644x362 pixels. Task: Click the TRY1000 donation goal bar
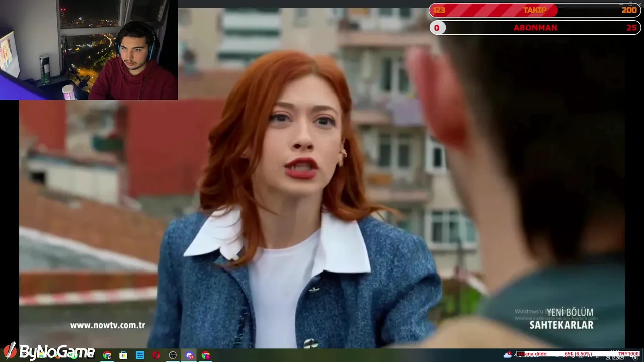pyautogui.click(x=578, y=354)
